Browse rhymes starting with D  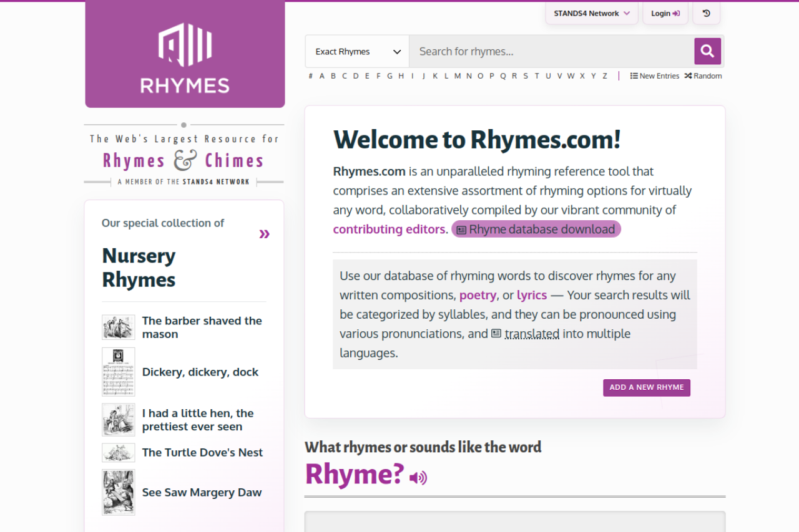coord(356,76)
